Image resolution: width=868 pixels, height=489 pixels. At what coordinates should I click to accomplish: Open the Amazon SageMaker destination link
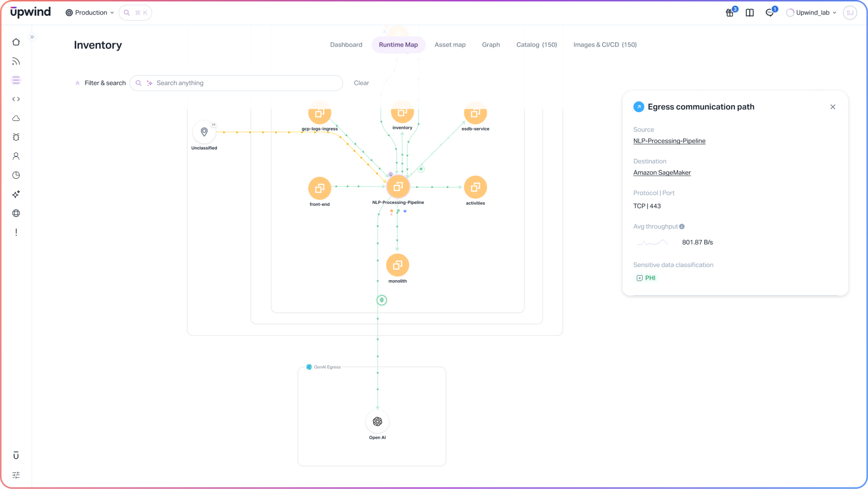point(662,172)
